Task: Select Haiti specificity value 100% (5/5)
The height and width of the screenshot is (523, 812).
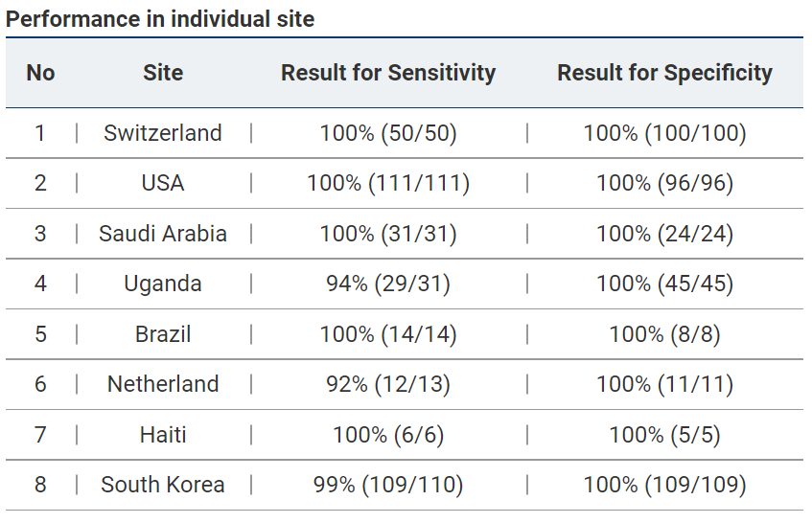Action: point(664,435)
